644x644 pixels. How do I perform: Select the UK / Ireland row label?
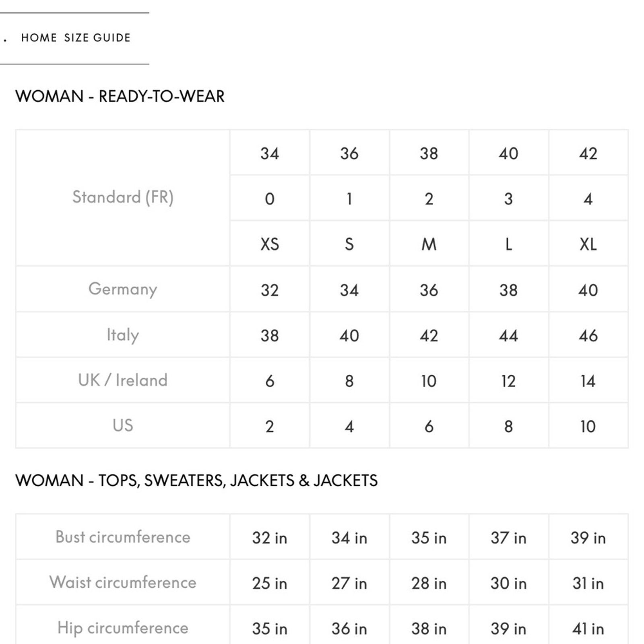pos(123,380)
